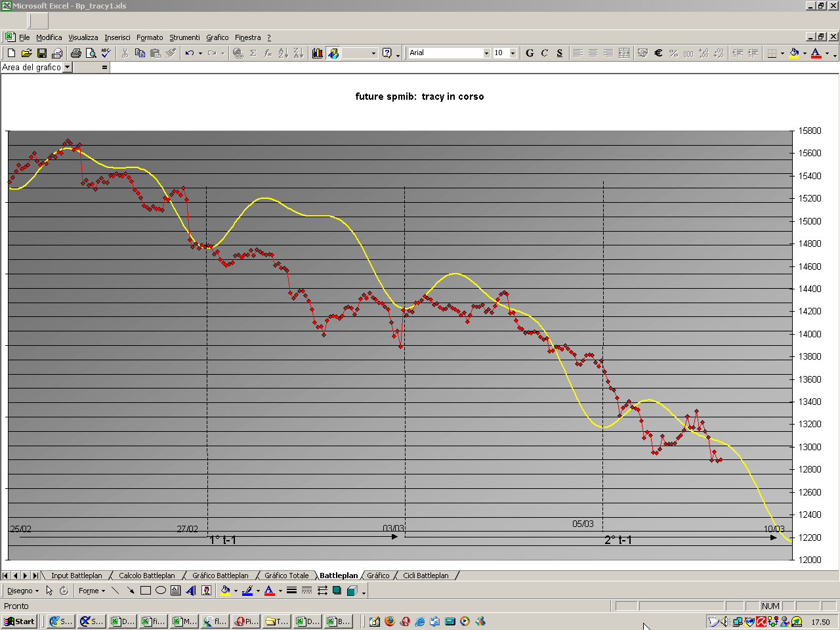Select the Line drawing tool

115,591
